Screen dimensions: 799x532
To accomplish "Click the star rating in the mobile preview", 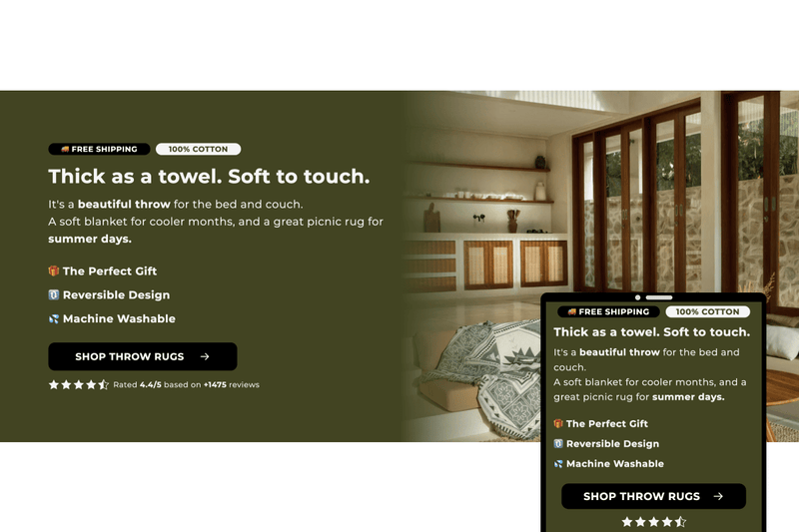I will (654, 522).
